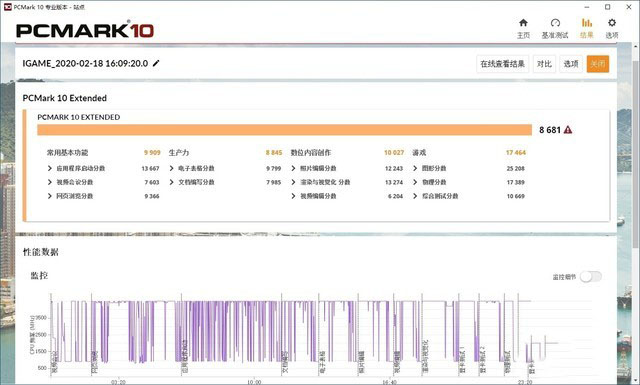
Task: Click the 监控 heading above the chart
Action: (x=39, y=276)
